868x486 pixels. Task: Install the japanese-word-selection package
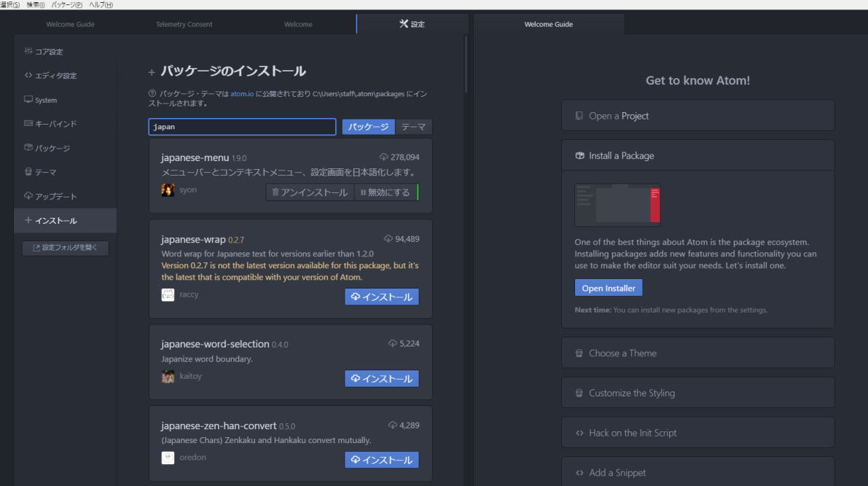(381, 379)
